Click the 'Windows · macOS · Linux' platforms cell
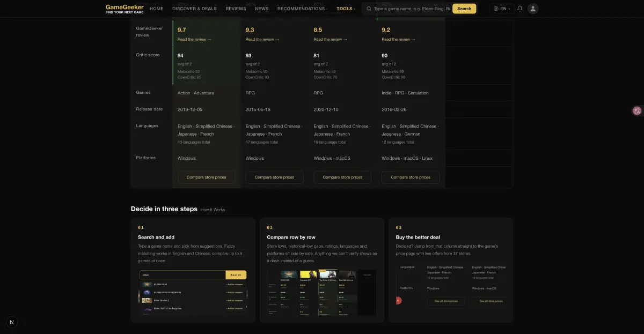 click(407, 158)
